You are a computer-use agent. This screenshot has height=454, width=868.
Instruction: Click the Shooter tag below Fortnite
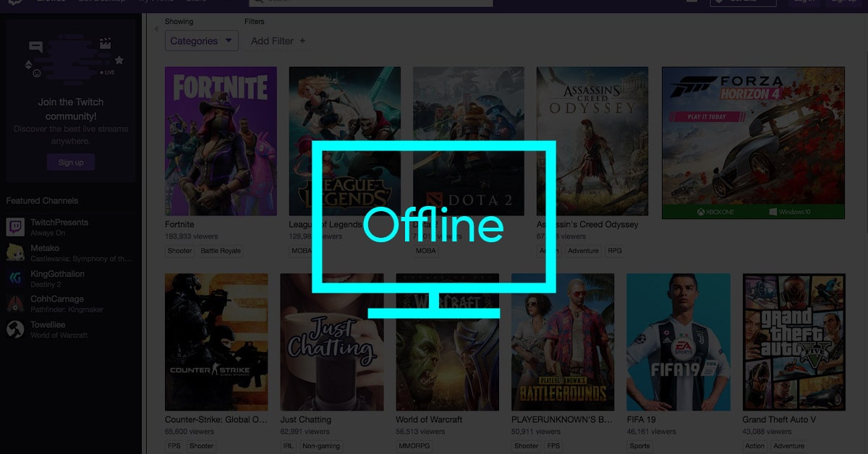(x=180, y=251)
